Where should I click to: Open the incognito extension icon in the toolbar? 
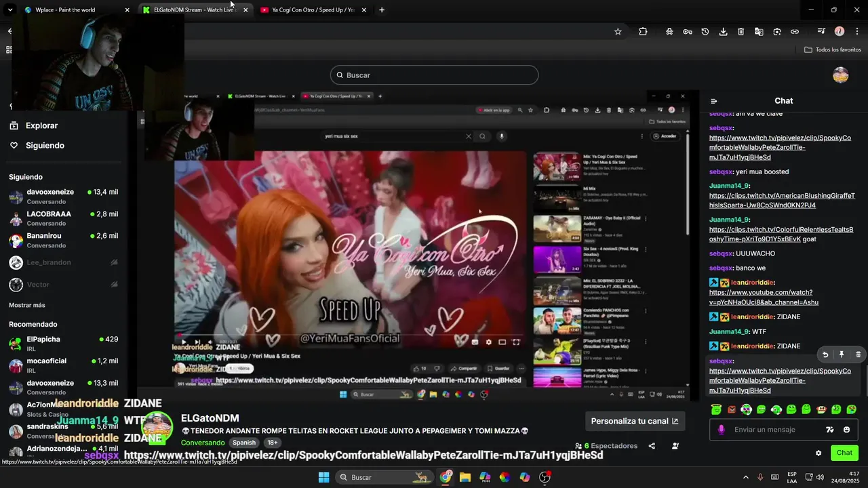point(669,31)
